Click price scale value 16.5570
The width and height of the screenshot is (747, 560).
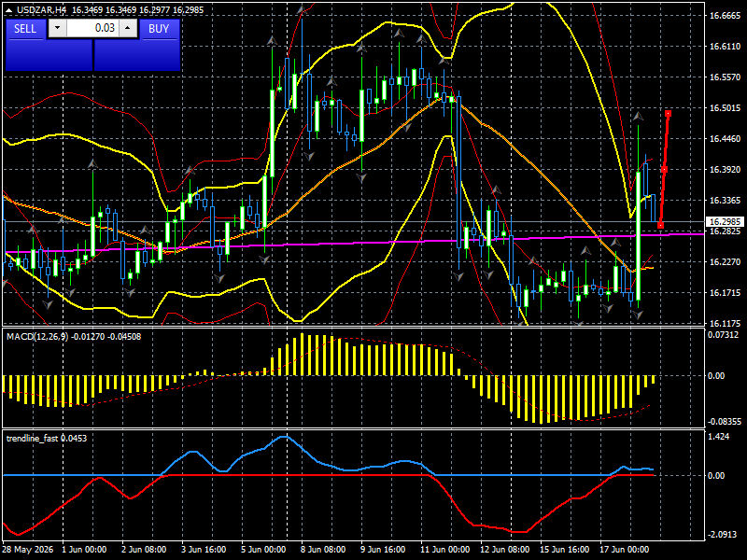coord(726,77)
